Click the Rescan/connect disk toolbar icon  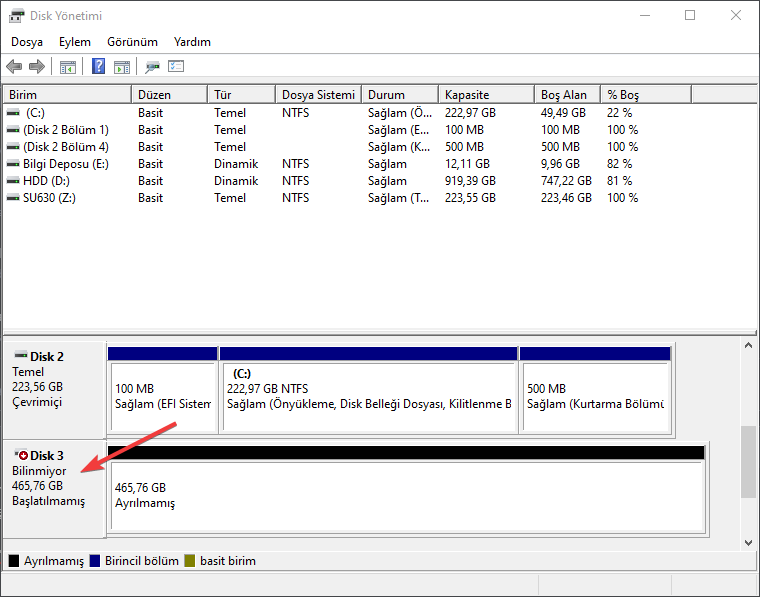[152, 67]
